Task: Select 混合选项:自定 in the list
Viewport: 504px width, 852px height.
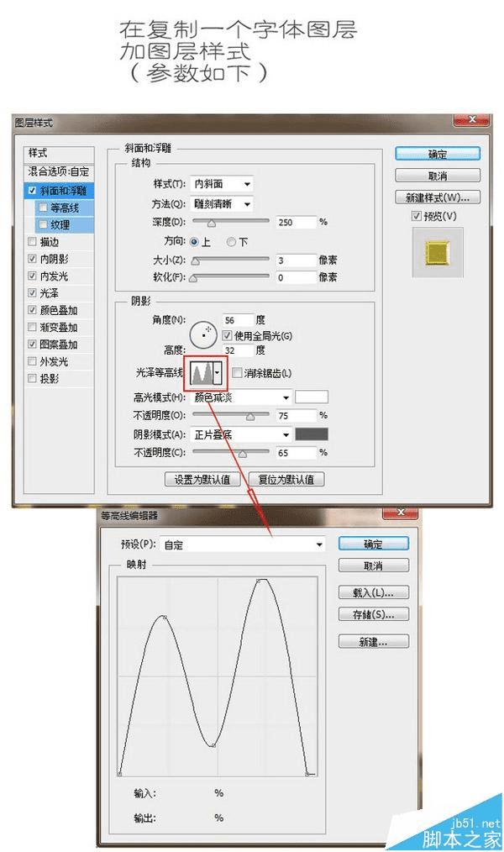Action: pyautogui.click(x=59, y=171)
